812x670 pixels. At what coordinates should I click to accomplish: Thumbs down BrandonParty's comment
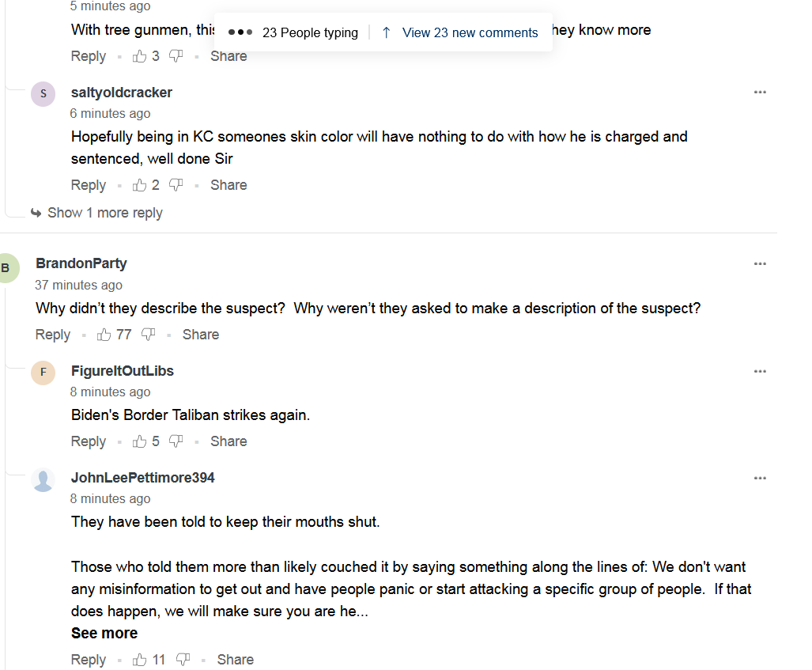148,335
